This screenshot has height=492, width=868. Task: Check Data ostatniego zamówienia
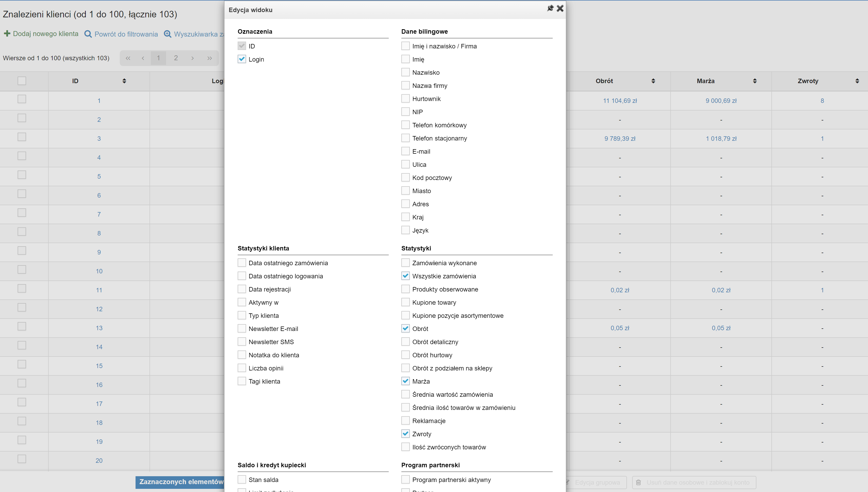(x=242, y=263)
